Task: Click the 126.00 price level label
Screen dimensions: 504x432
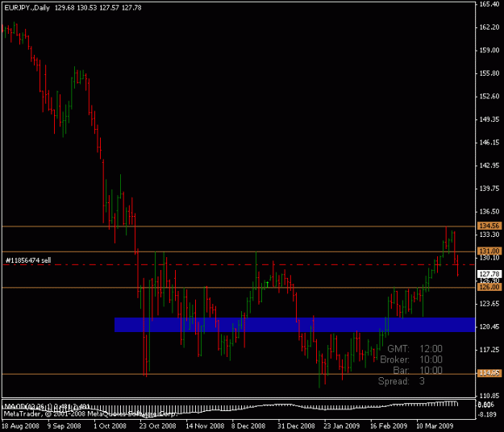Action: [489, 287]
